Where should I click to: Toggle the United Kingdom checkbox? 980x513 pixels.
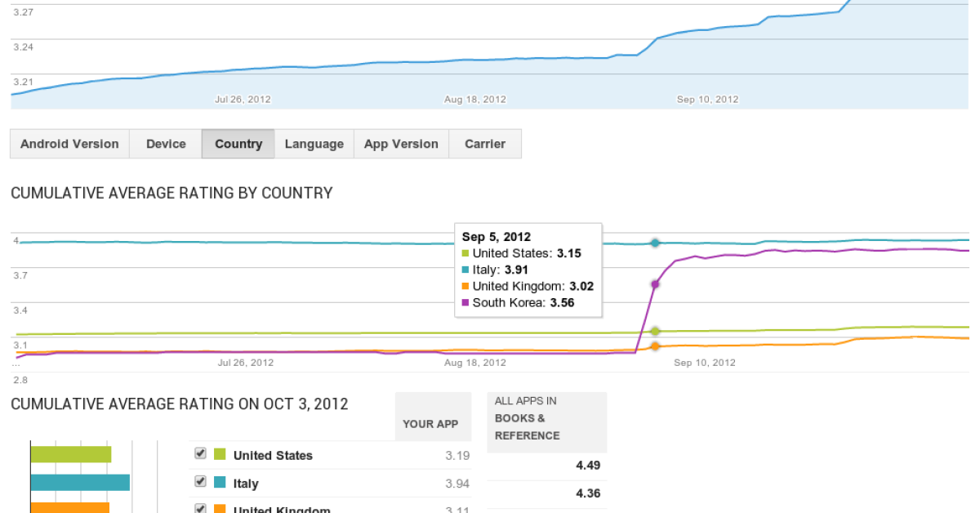pos(200,508)
